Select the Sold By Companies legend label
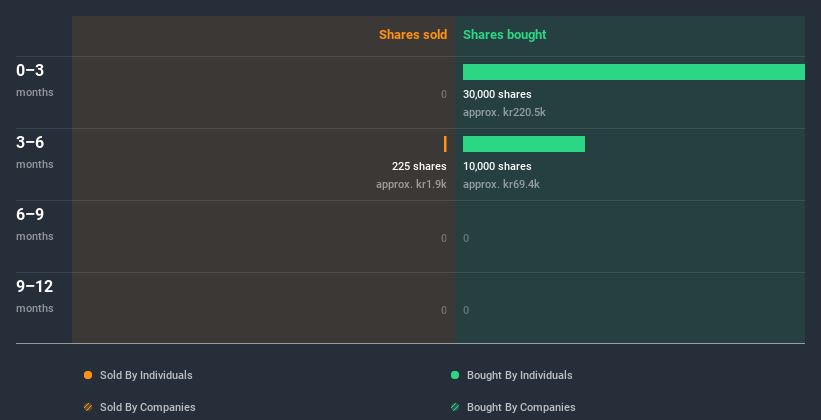This screenshot has height=420, width=821. pyautogui.click(x=148, y=407)
